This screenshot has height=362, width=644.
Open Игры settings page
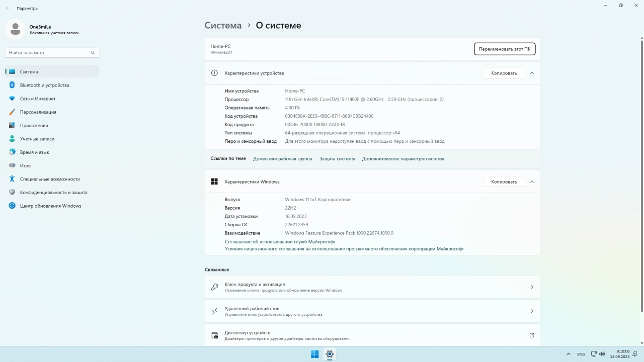click(52, 165)
